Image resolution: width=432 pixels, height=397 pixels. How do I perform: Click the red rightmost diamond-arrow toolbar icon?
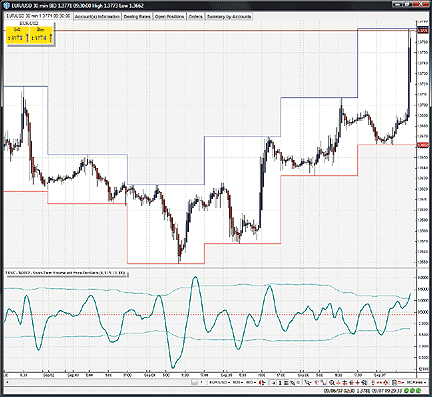386,383
